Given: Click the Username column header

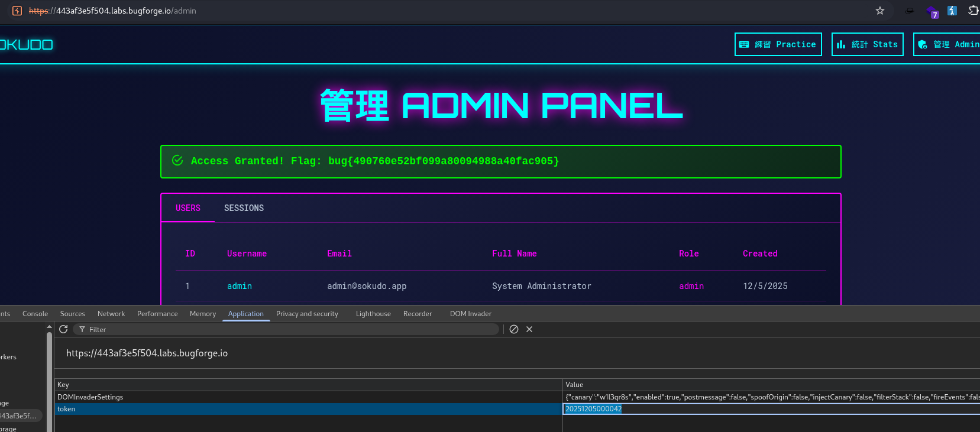Looking at the screenshot, I should [x=247, y=254].
